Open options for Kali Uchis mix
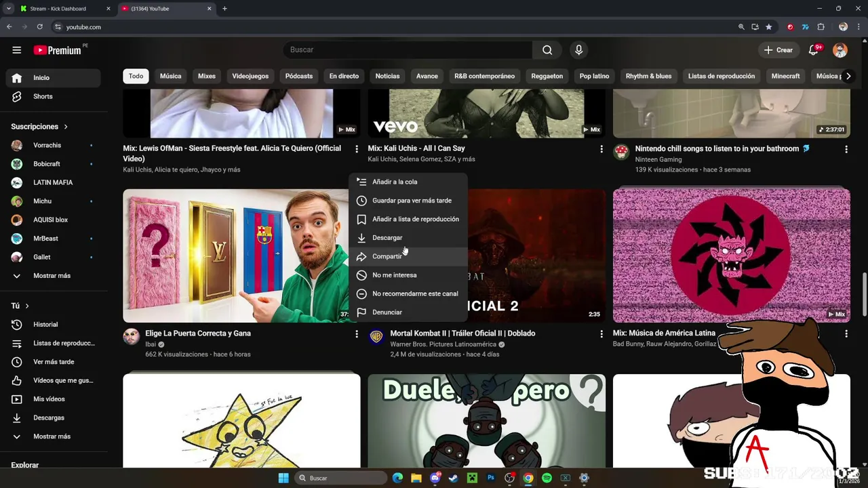Screen dimensions: 868x488 [x=601, y=149]
